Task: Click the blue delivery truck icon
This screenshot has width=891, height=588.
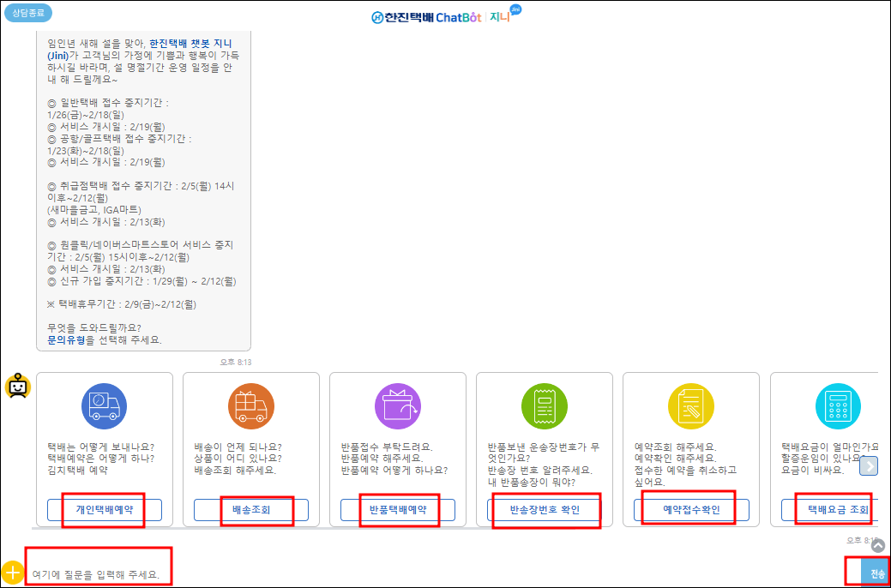Action: tap(105, 407)
